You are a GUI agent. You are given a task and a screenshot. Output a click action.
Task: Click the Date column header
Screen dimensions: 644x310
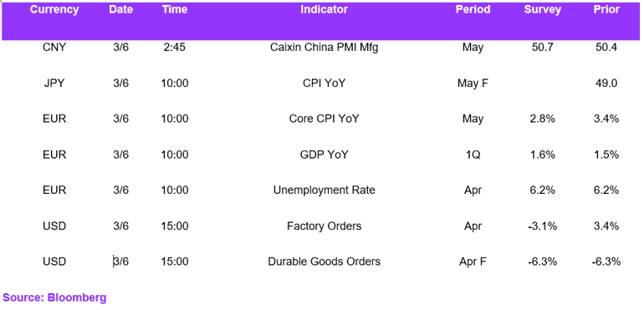click(120, 9)
